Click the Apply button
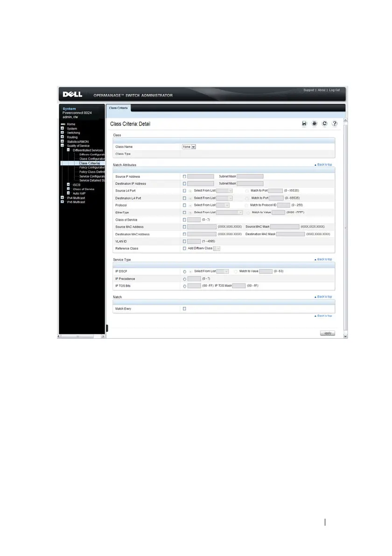 [328, 334]
